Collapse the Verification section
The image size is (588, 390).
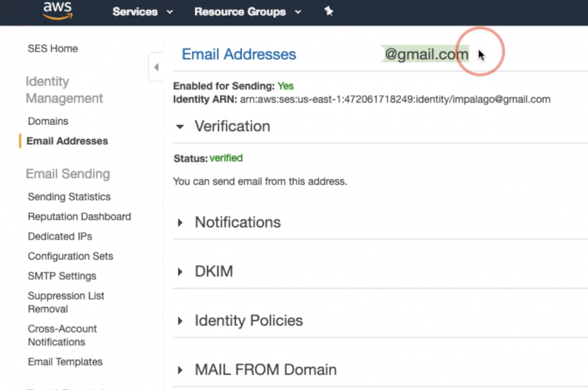pos(180,127)
